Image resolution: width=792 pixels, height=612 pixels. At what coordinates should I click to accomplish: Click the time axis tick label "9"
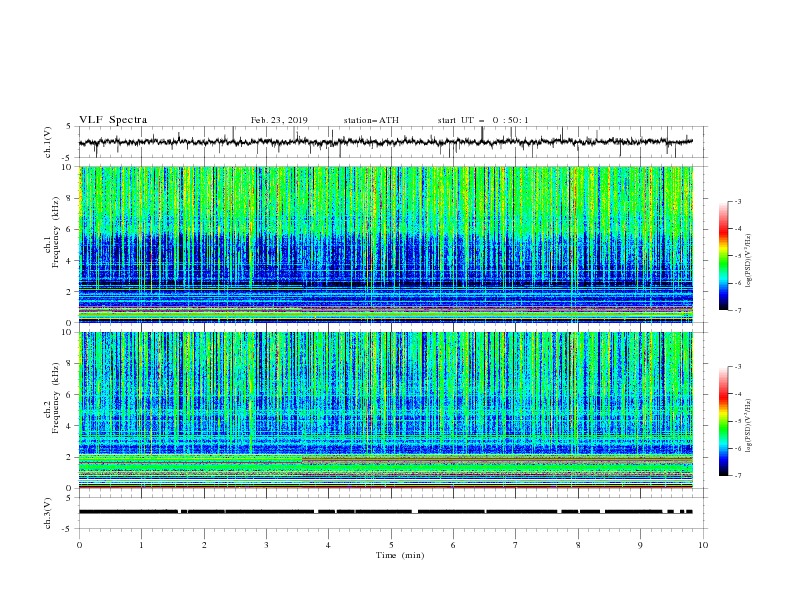click(x=640, y=545)
